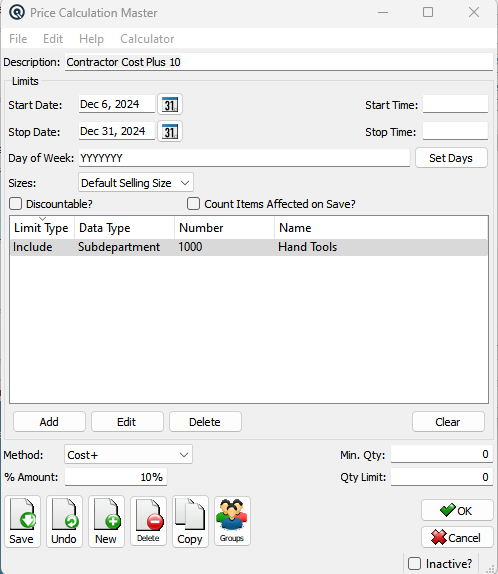Enable the Discountable checkbox
Screen dimensions: 498x574
[15, 204]
